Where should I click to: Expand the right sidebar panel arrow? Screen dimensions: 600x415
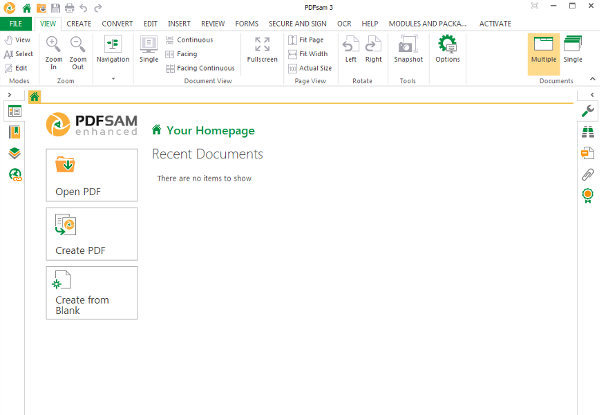click(x=592, y=94)
